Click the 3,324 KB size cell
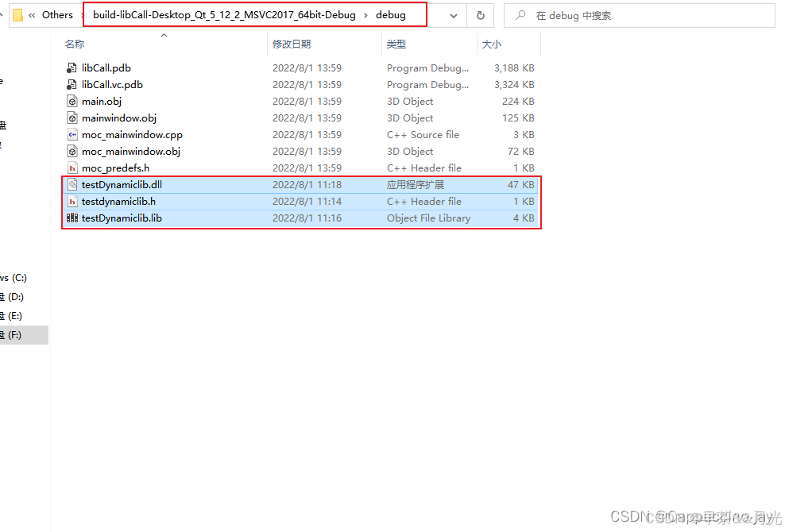 tap(514, 85)
